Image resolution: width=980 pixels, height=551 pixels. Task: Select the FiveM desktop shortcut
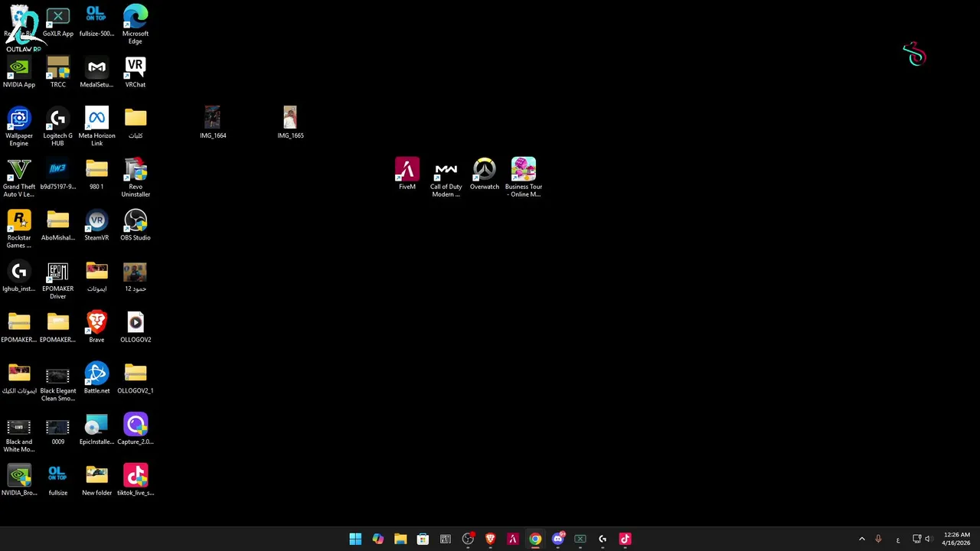coord(407,174)
